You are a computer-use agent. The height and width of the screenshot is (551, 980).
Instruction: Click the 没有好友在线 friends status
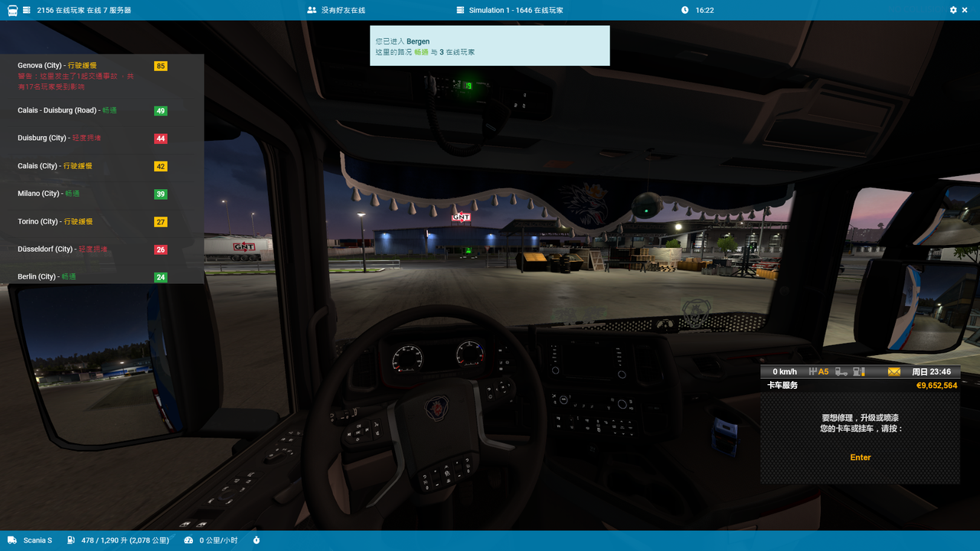pyautogui.click(x=343, y=10)
